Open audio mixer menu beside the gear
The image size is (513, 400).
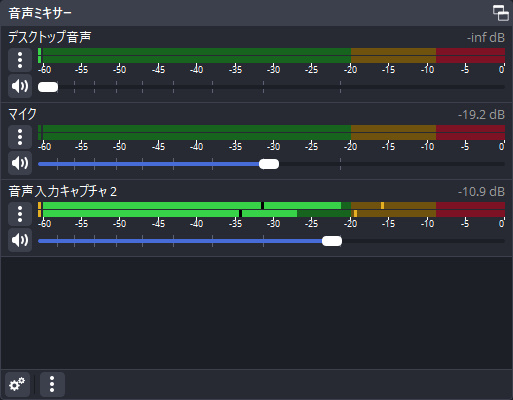pyautogui.click(x=52, y=385)
